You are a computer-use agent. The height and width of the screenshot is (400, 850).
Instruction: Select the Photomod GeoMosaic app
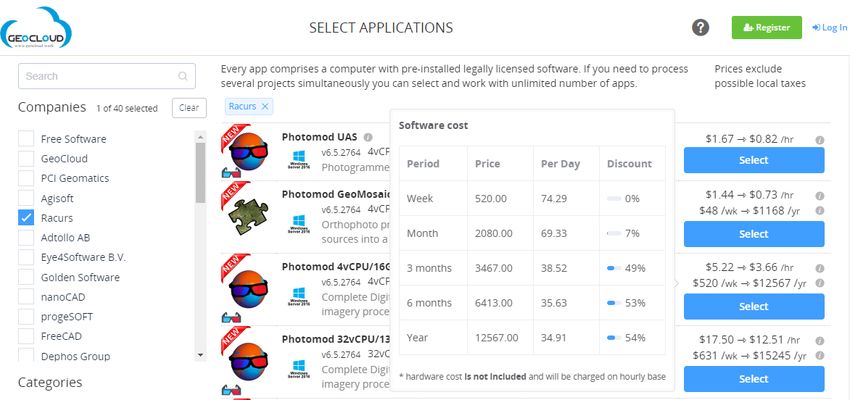[754, 234]
